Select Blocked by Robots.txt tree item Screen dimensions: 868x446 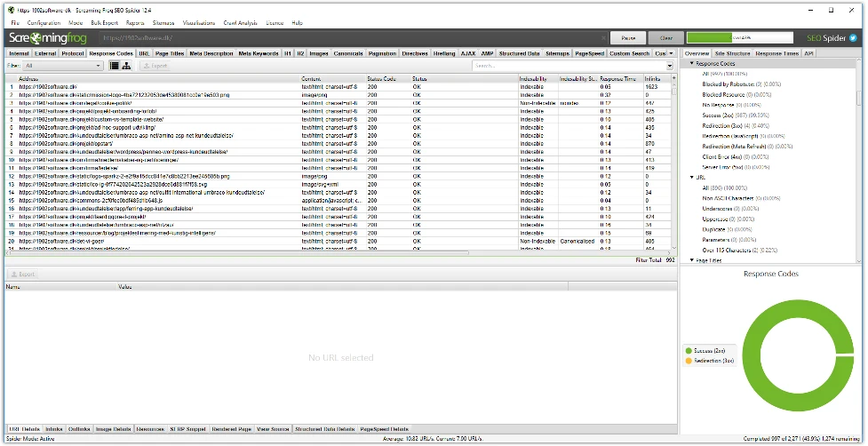click(x=741, y=84)
